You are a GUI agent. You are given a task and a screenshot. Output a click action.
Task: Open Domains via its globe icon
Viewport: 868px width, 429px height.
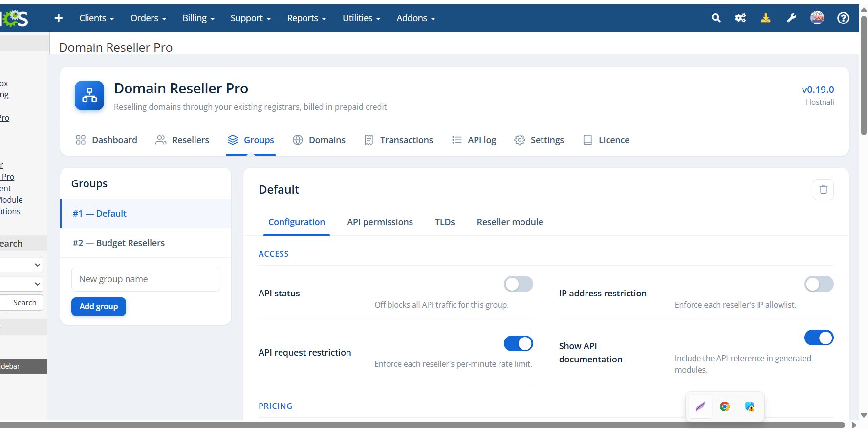coord(298,140)
